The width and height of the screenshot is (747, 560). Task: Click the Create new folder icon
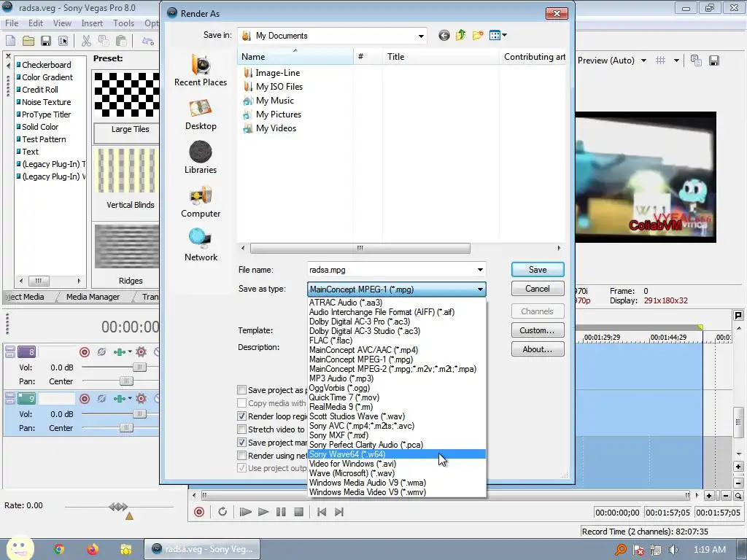478,35
